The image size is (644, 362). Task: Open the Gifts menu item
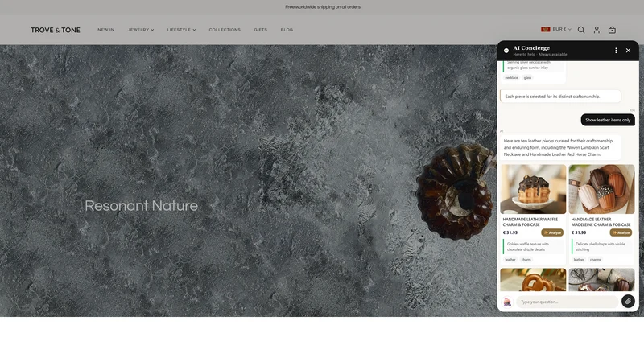[260, 30]
